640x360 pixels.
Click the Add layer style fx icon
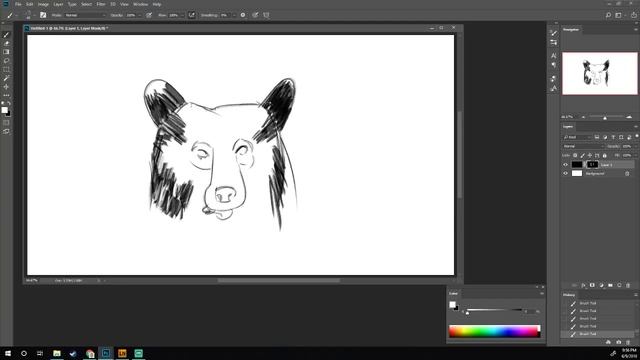[x=583, y=285]
